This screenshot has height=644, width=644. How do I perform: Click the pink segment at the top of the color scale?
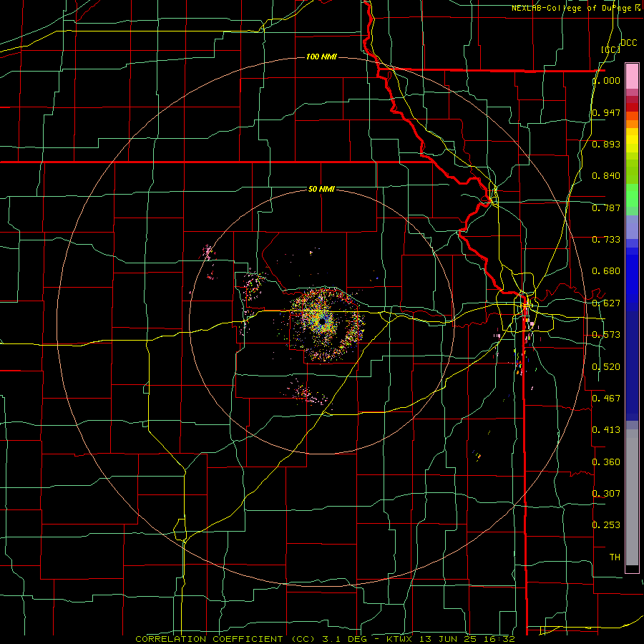coord(632,76)
